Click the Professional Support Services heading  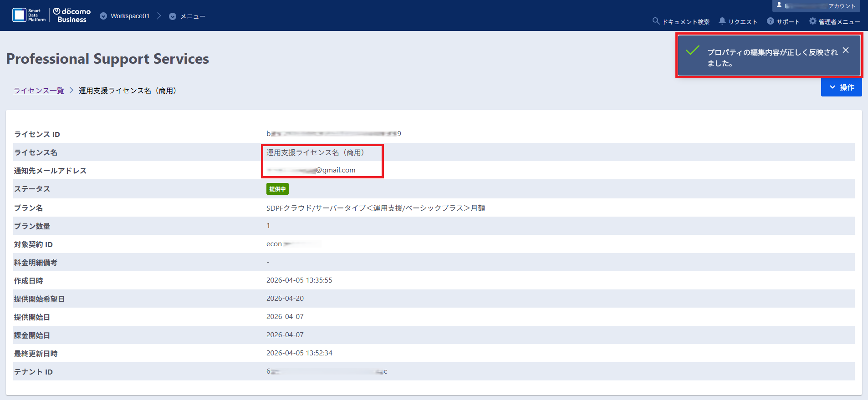pyautogui.click(x=107, y=59)
